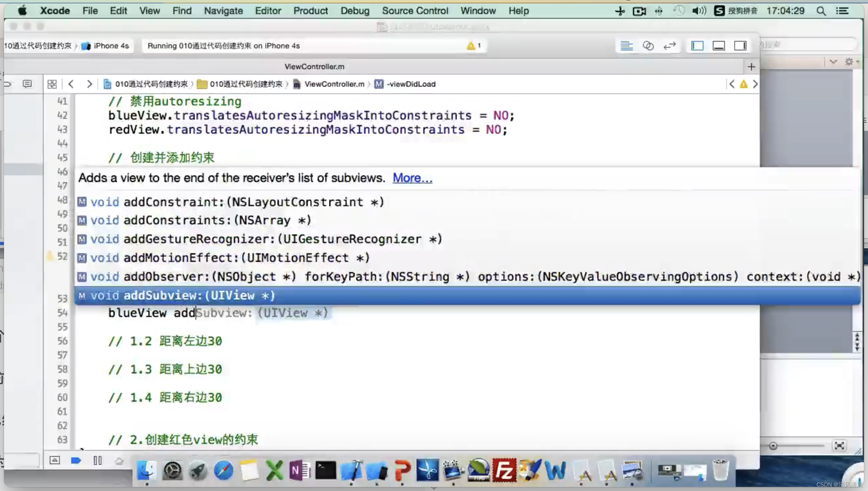Screen dimensions: 868x491
Task: Open Notification Center list icon
Action: pyautogui.click(x=842, y=11)
